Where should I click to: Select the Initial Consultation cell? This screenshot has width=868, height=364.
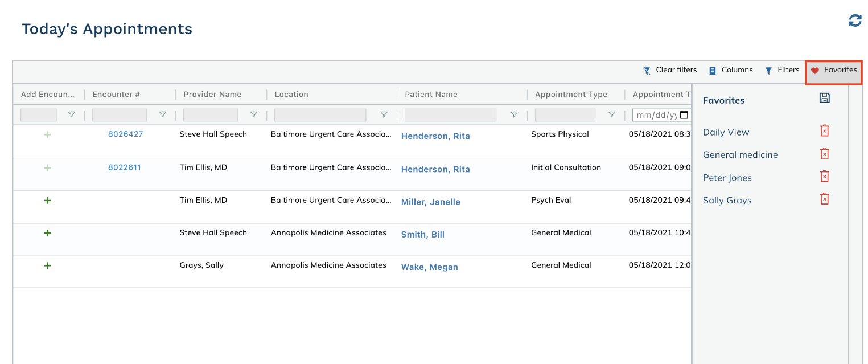[x=566, y=167]
